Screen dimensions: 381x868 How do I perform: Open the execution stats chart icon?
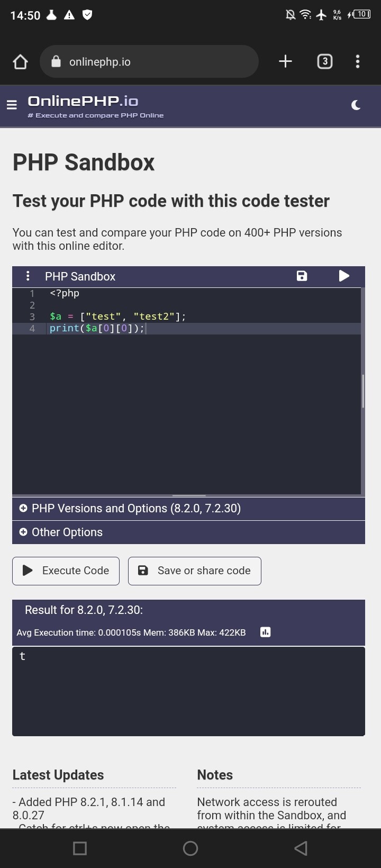point(266,632)
